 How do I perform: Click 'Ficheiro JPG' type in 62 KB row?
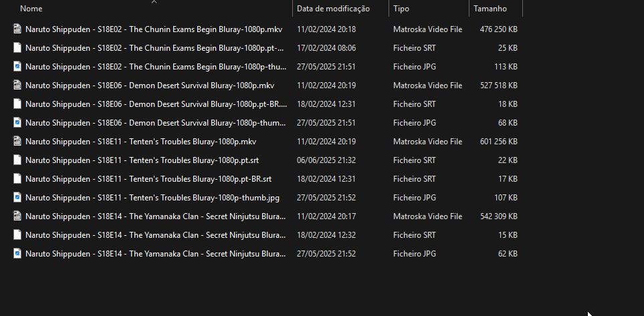(415, 254)
